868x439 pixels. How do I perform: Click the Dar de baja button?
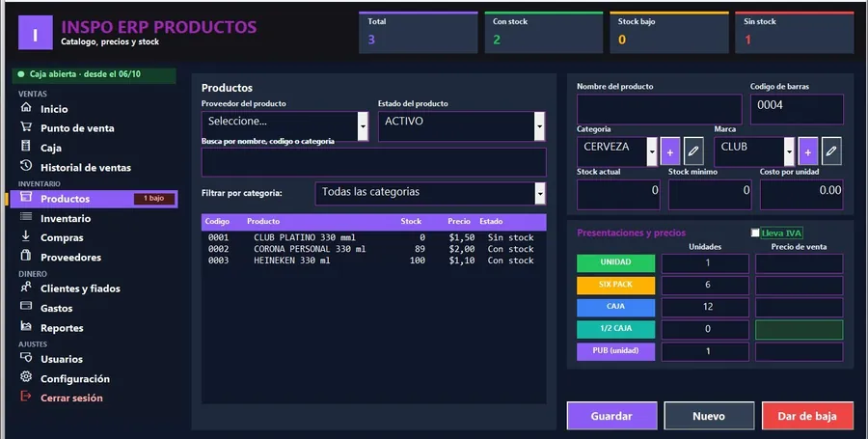[807, 416]
